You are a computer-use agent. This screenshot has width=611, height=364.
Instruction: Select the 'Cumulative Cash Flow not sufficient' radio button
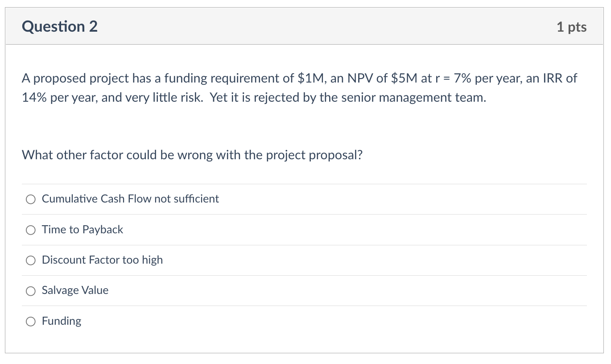pyautogui.click(x=30, y=199)
